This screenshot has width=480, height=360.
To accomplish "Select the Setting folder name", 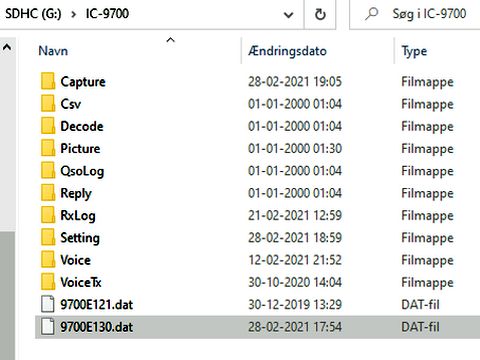I will pos(80,238).
